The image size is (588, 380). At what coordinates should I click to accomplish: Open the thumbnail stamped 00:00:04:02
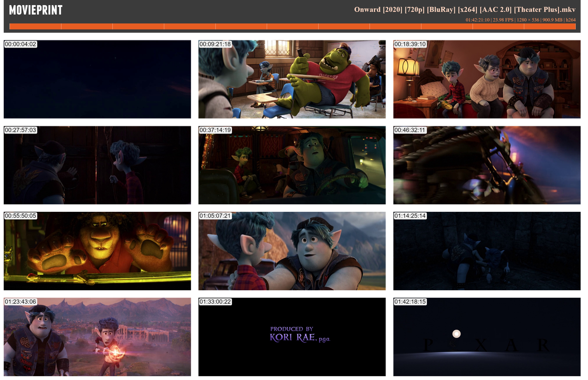[97, 79]
